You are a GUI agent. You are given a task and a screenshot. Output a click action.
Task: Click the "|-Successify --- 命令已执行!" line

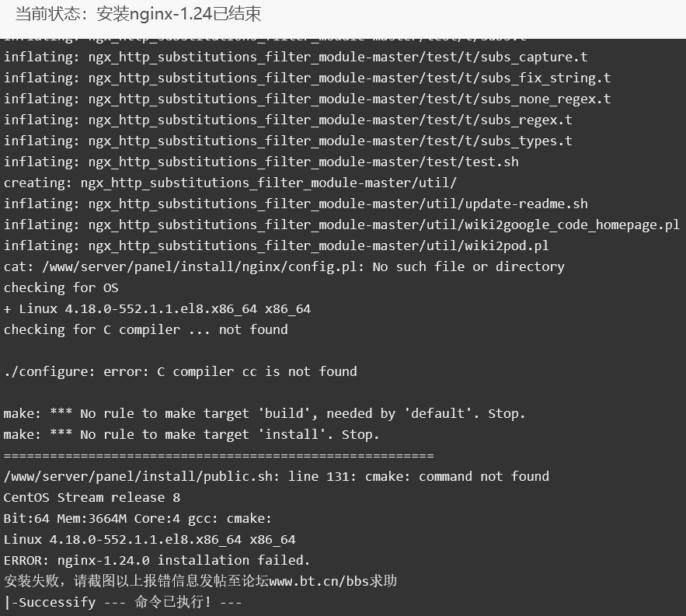(123, 602)
